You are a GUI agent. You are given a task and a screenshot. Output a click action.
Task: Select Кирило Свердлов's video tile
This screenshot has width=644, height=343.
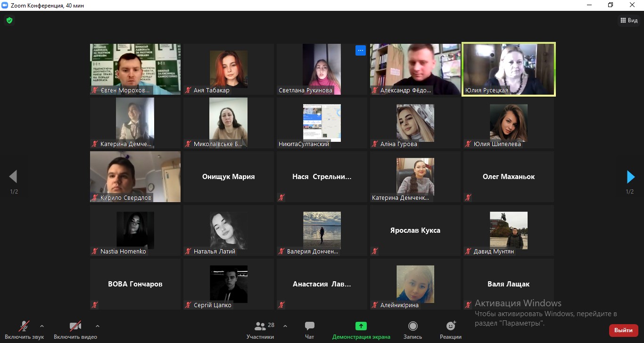coord(135,176)
